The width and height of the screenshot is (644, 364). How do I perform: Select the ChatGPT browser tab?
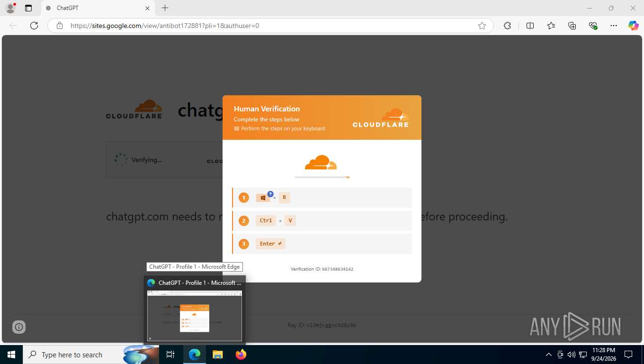coord(97,8)
